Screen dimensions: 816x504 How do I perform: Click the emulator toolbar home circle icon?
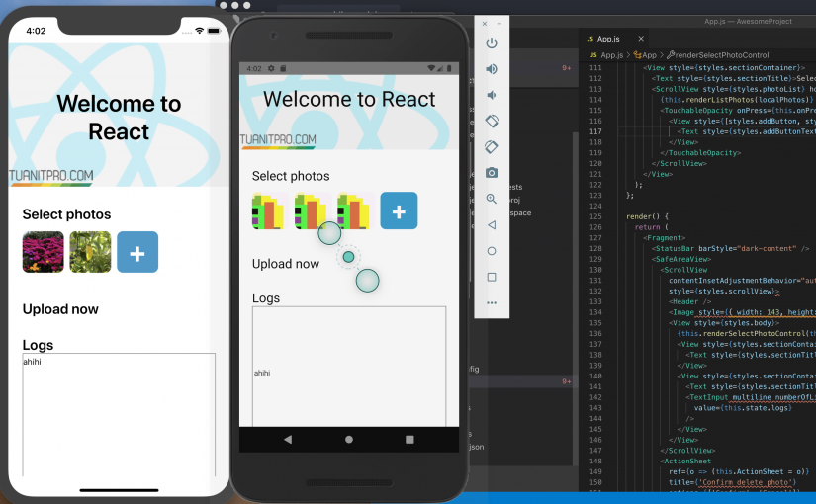click(492, 251)
